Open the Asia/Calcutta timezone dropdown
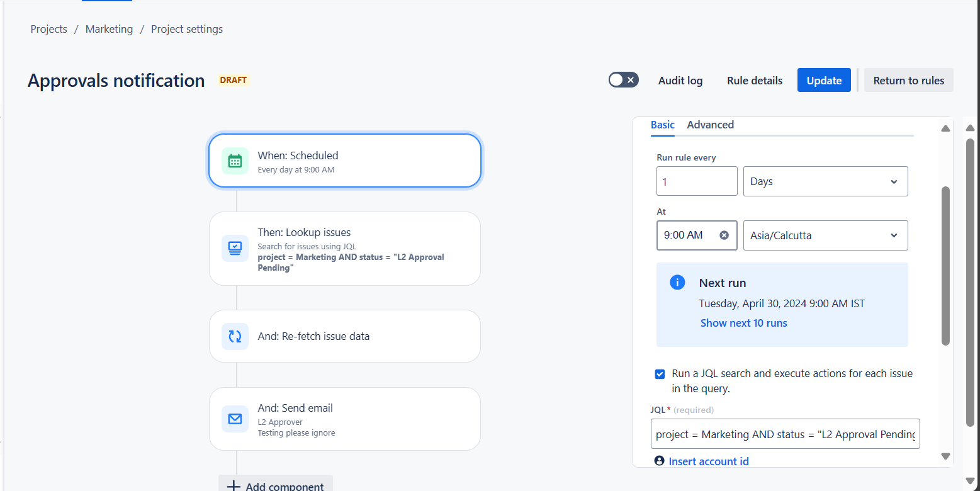This screenshot has width=980, height=491. [825, 235]
